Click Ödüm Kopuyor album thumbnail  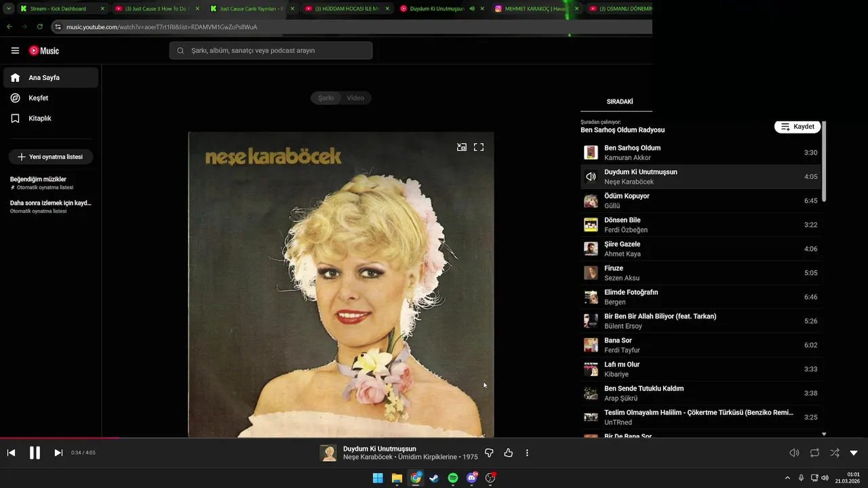tap(591, 201)
